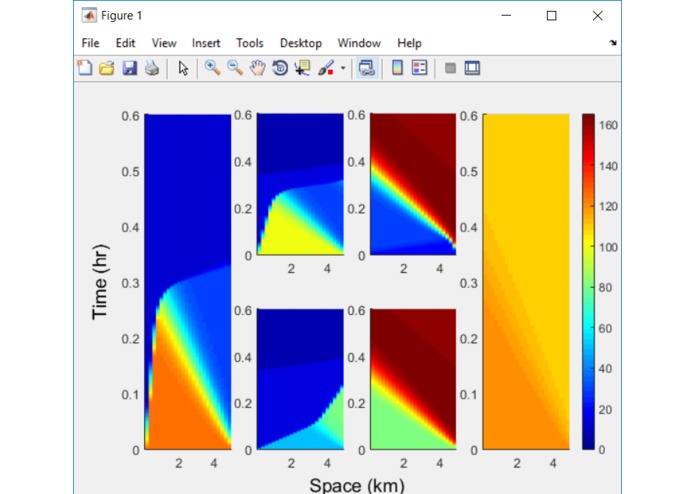Maximize the Figure 1 window
Screen dimensions: 695x494
click(x=551, y=16)
